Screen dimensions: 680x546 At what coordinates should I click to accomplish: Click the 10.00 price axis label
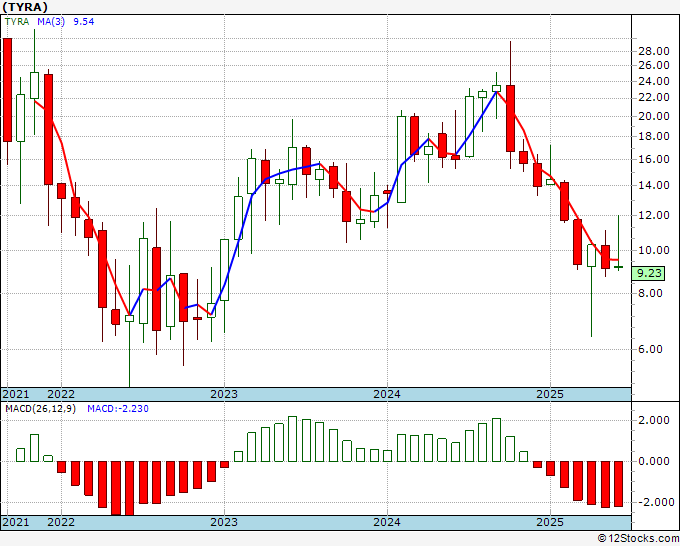(654, 250)
